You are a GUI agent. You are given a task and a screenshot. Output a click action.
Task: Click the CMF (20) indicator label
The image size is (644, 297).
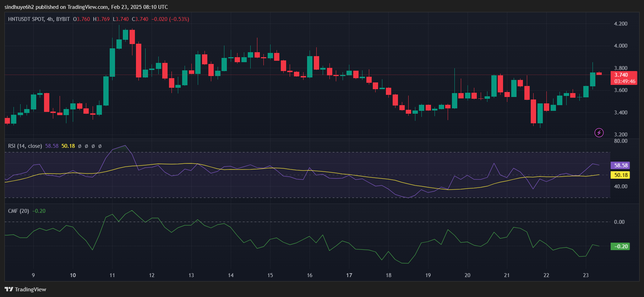[18, 211]
